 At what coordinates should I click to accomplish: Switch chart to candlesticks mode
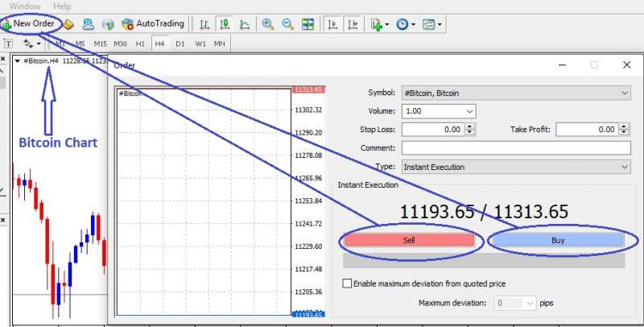225,25
